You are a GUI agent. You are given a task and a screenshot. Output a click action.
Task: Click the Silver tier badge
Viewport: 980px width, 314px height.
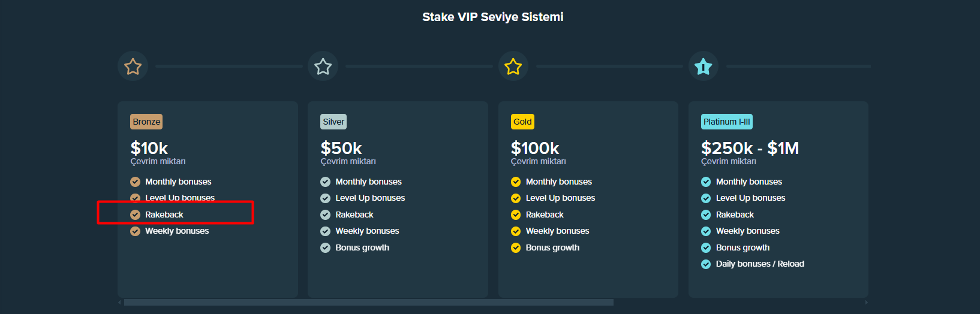point(333,122)
